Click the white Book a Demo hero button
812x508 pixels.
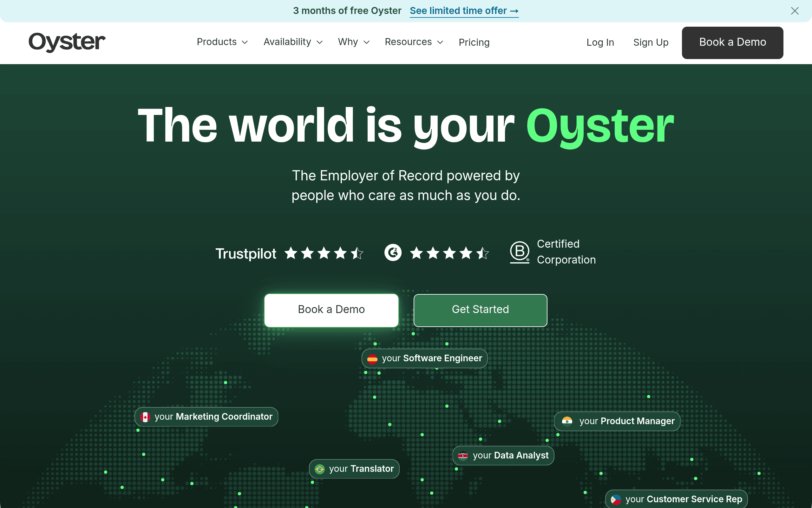tap(331, 310)
